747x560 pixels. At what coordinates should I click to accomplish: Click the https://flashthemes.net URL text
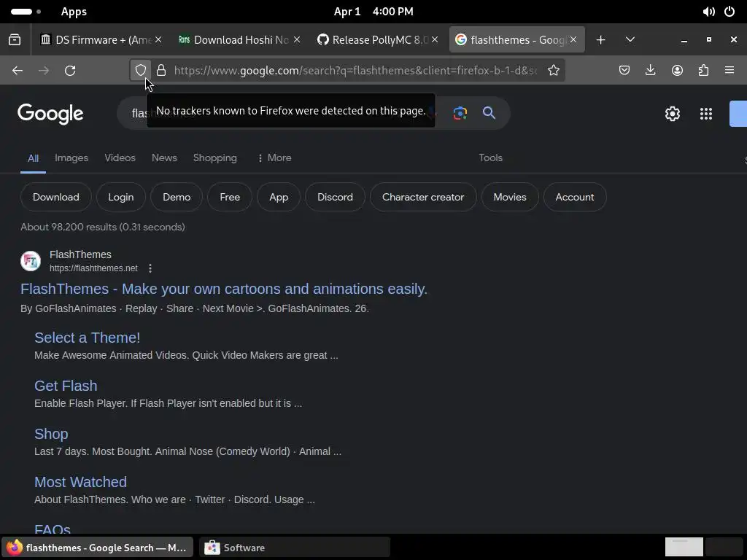(x=94, y=268)
